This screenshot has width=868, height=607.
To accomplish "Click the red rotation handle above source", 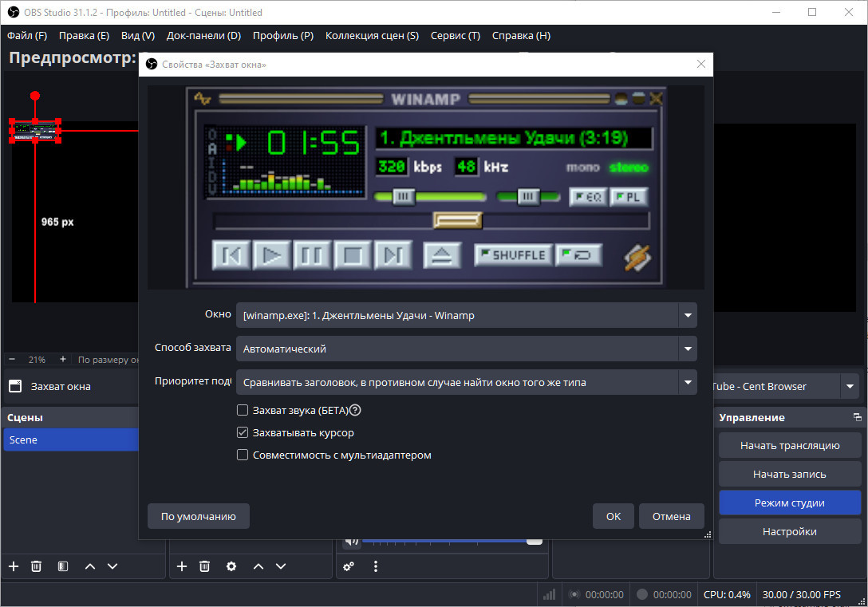I will 35,96.
